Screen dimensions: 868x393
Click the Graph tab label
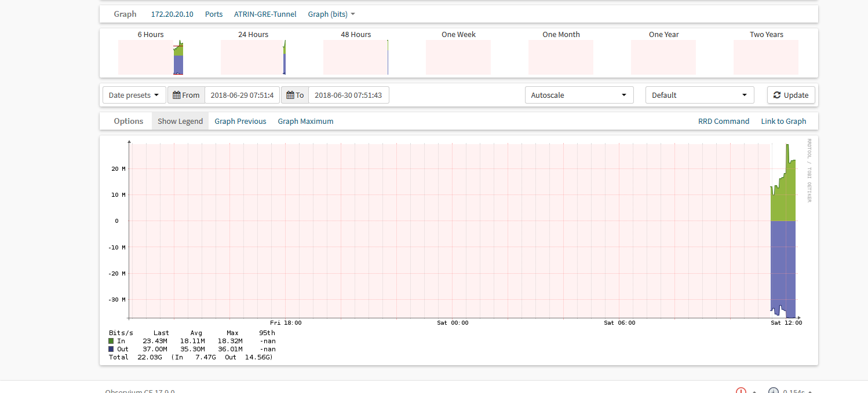pos(125,14)
